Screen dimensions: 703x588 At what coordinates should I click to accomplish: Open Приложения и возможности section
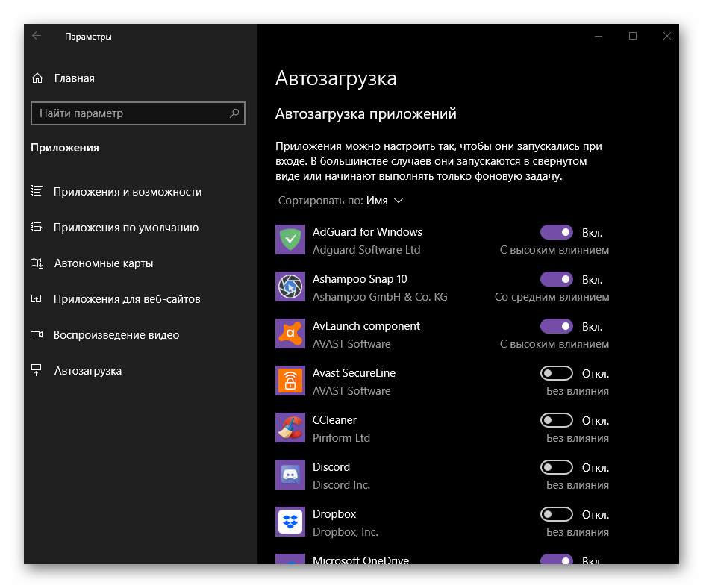127,192
